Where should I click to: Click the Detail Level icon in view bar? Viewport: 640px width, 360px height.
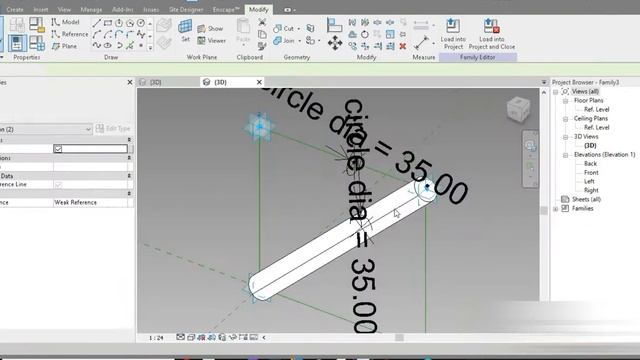[180, 337]
